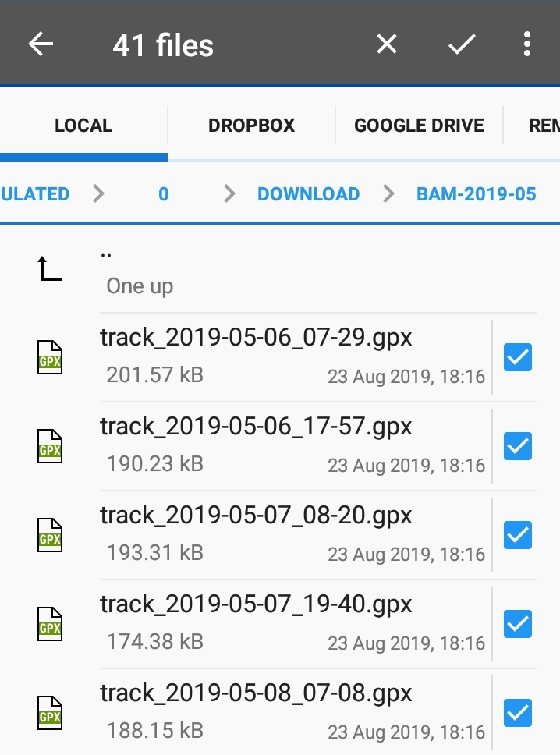Viewport: 560px width, 755px height.
Task: Tap GPX icon of track_2019-05-06_07-29.gpx
Action: 50,357
